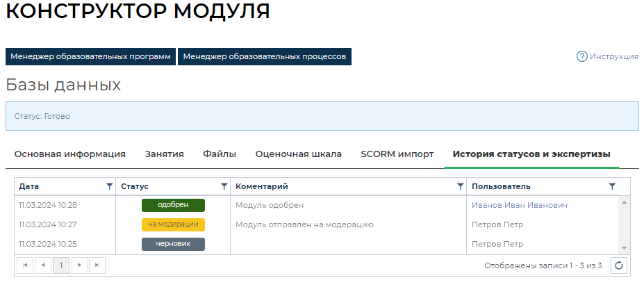Screen dimensions: 644x287
Task: Select page number 1 in pager
Action: coord(61,265)
